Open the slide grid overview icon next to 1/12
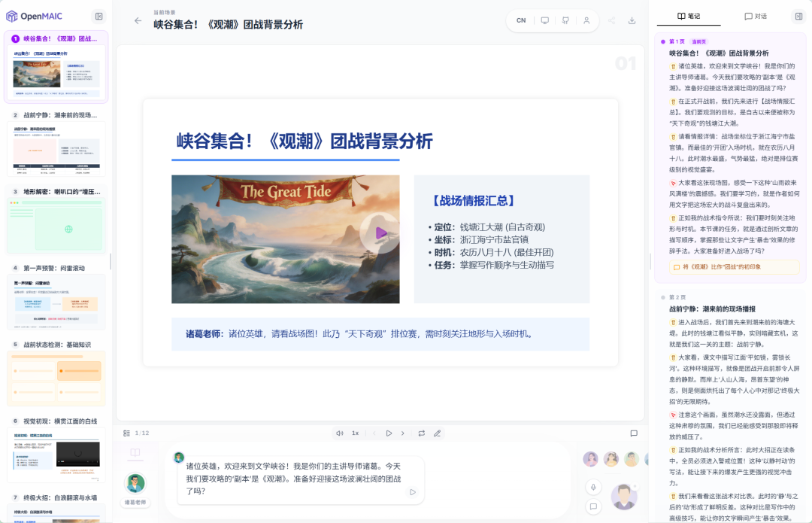 coord(126,433)
